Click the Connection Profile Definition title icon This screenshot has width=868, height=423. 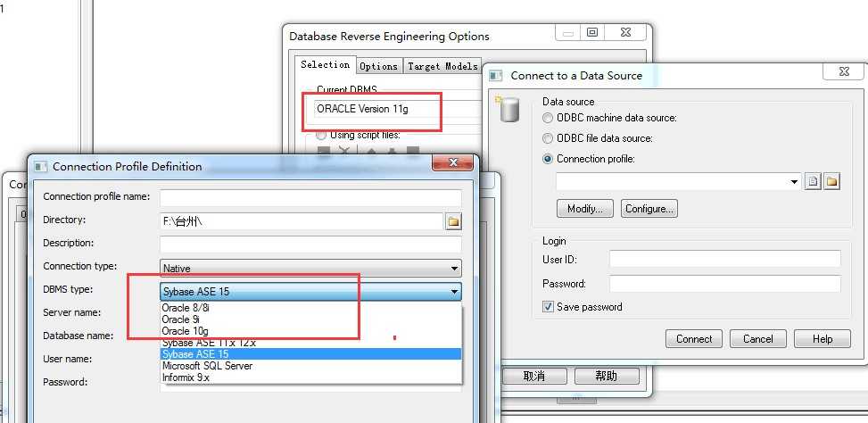40,166
